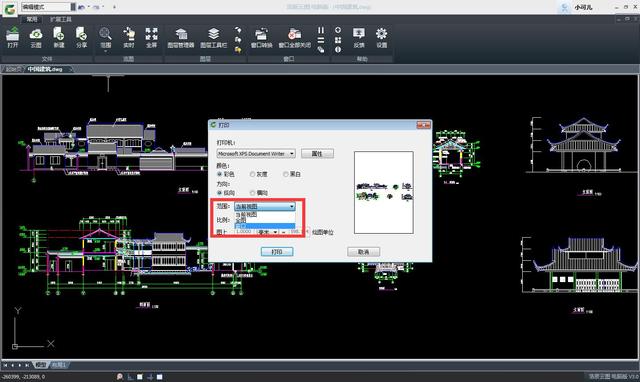Close the 中国建筑.dwg document tab
Viewport: 640px width, 382px height.
pos(70,69)
